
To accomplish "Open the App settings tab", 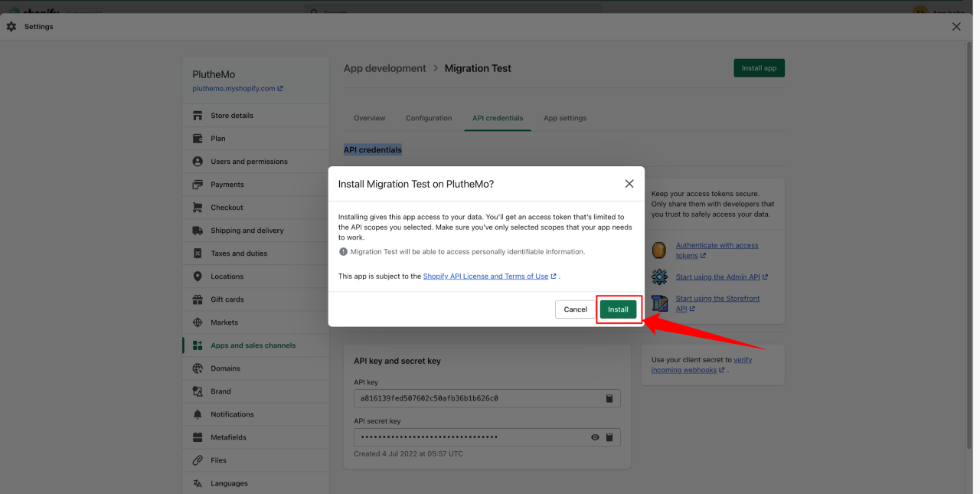I will tap(565, 118).
